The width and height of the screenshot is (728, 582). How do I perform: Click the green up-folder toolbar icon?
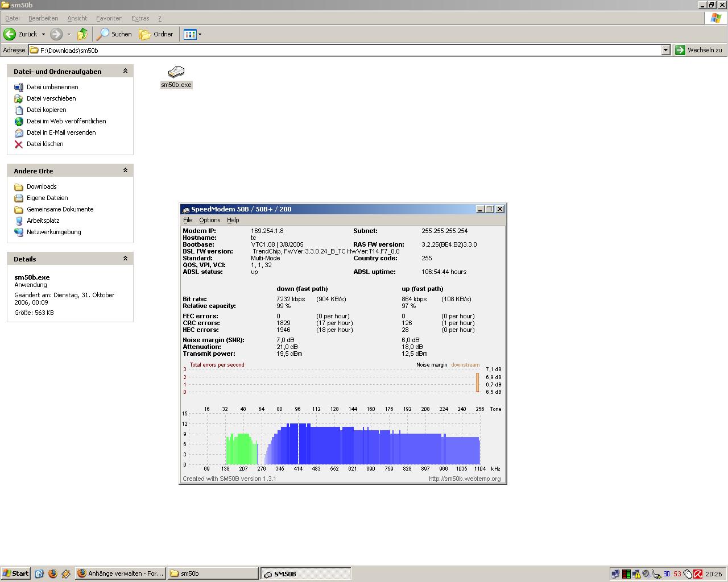coord(82,34)
